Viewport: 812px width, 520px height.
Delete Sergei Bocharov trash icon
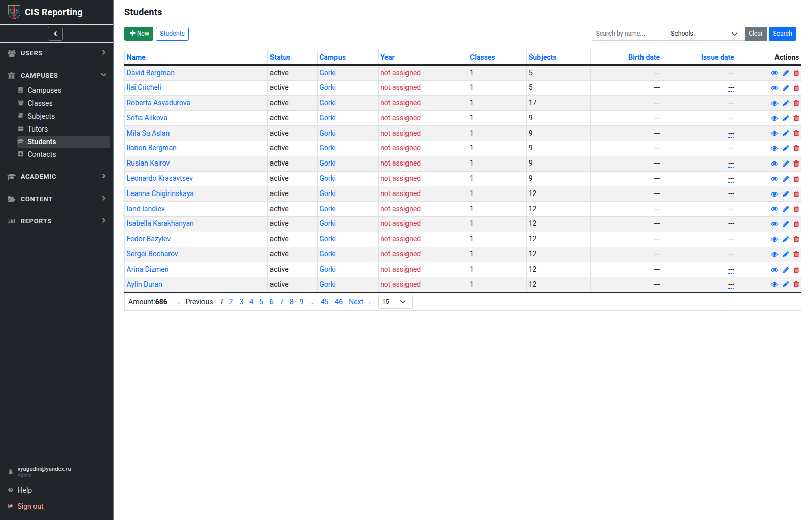click(x=796, y=254)
